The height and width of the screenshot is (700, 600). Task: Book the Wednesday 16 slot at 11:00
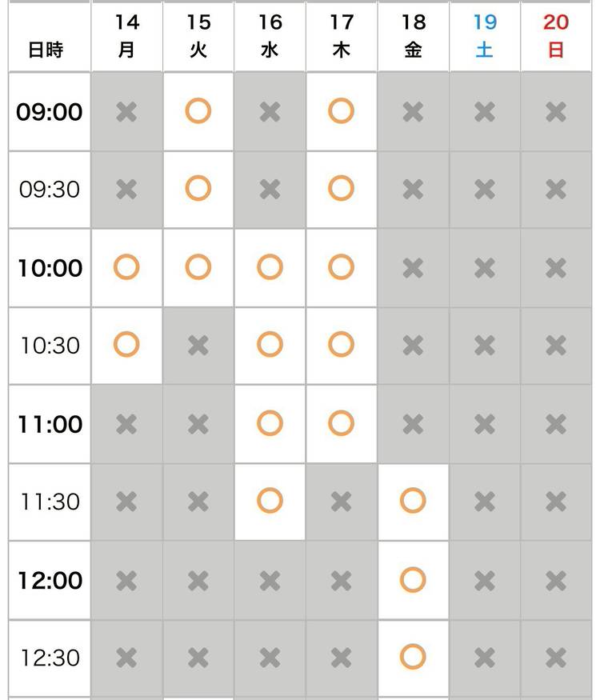click(x=270, y=422)
